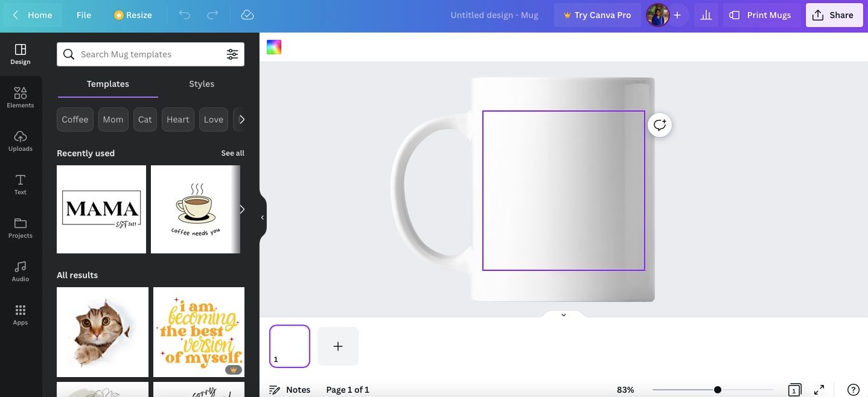Image resolution: width=868 pixels, height=397 pixels.
Task: Click the Print Mugs button
Action: pos(761,15)
